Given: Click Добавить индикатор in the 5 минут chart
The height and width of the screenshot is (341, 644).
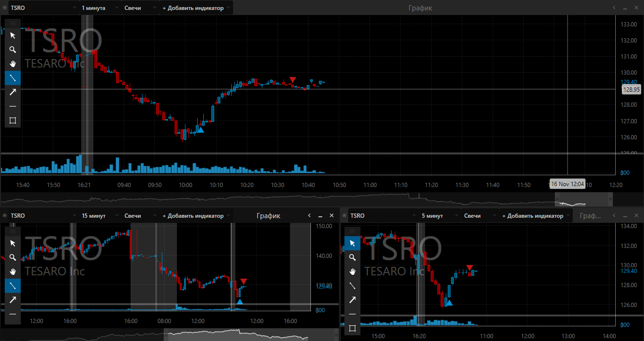Looking at the screenshot, I should click(536, 216).
